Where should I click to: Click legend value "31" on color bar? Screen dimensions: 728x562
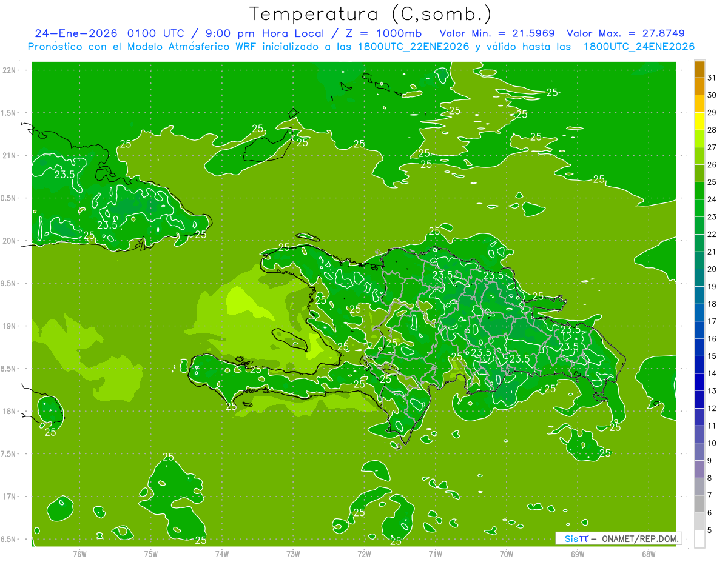712,78
